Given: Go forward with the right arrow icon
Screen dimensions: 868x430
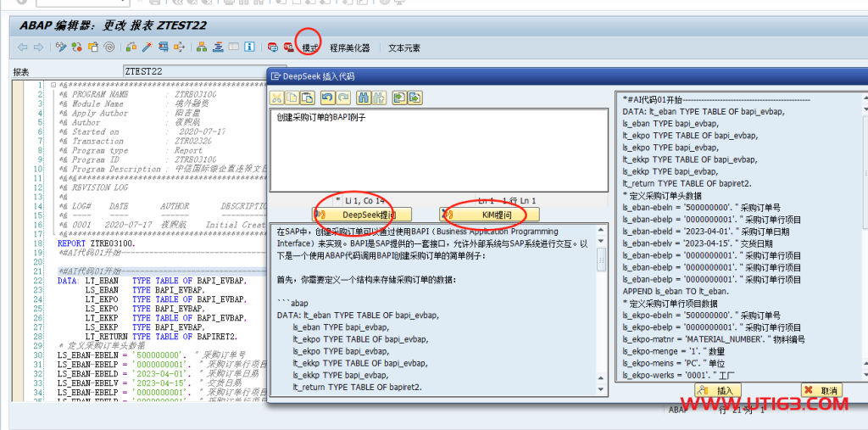Looking at the screenshot, I should coord(38,47).
